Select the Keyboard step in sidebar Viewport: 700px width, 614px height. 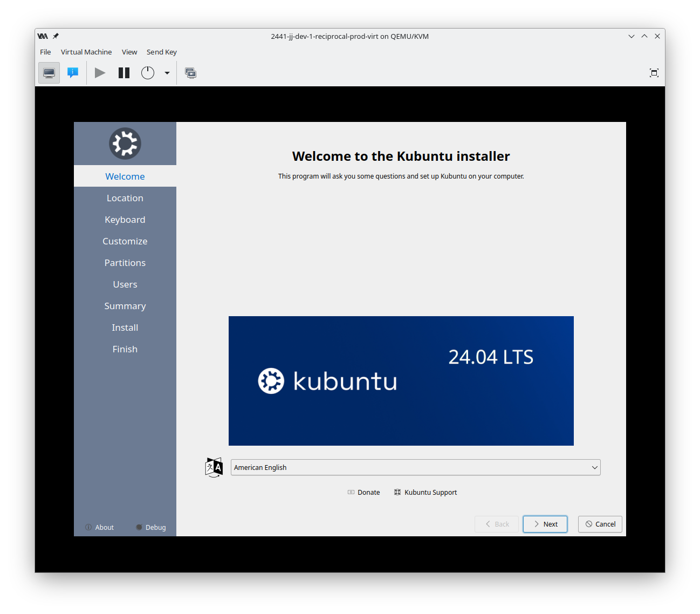(125, 220)
